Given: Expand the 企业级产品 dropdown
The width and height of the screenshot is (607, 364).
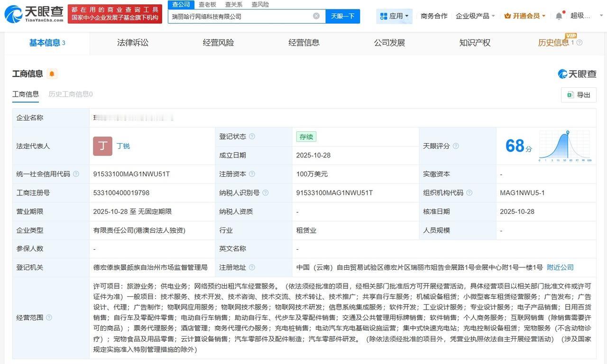Looking at the screenshot, I should (475, 16).
